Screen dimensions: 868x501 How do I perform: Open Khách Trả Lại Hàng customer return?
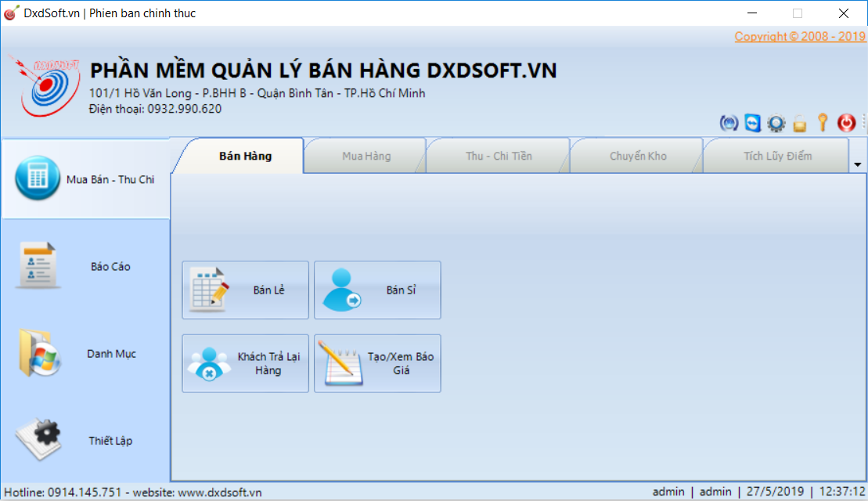245,363
